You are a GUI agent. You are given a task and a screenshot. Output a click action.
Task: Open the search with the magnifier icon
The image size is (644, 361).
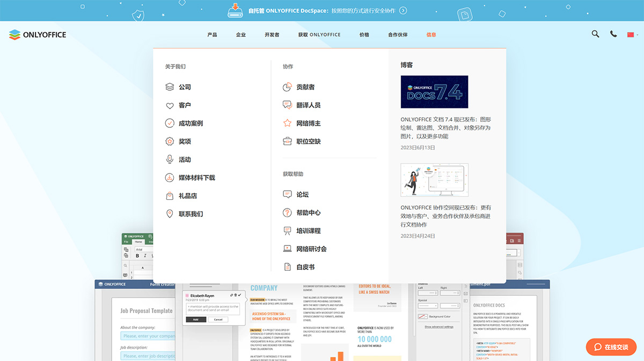point(595,34)
